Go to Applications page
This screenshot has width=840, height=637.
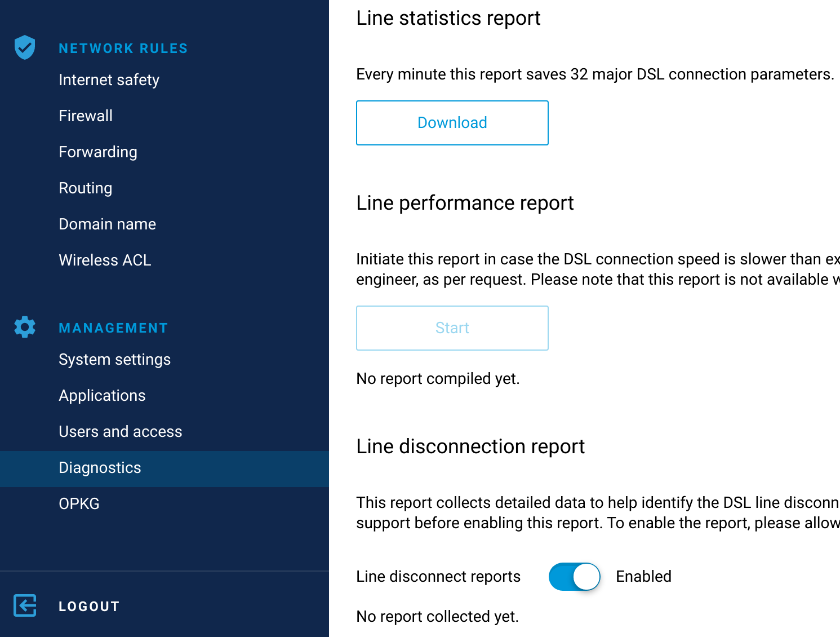102,396
